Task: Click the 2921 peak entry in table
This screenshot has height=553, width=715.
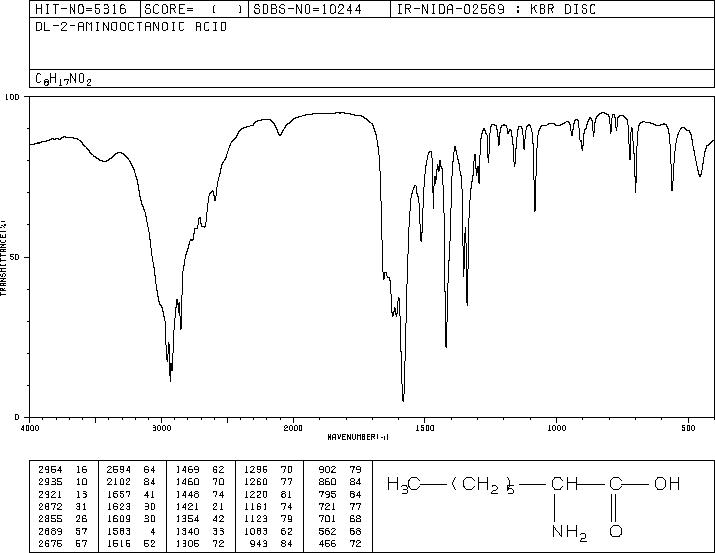Action: [62, 494]
